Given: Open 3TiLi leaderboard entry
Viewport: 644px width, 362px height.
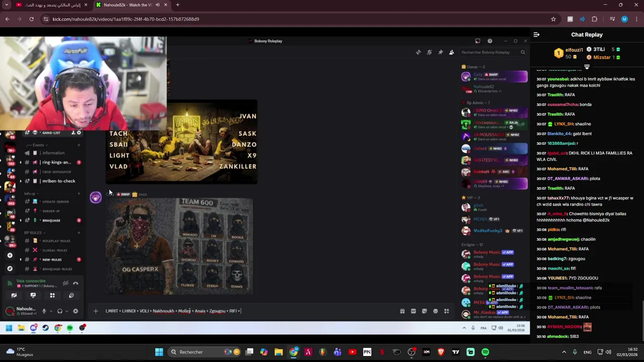Looking at the screenshot, I should pos(604,49).
